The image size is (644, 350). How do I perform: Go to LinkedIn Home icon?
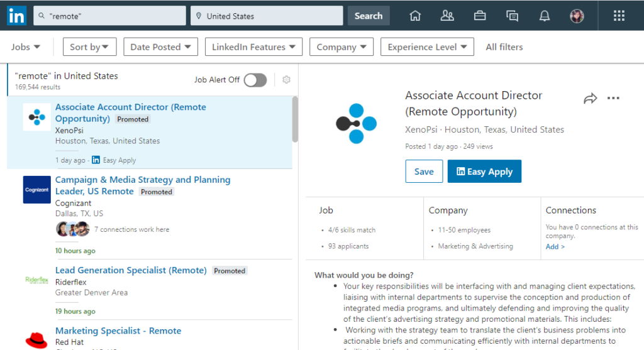(414, 16)
